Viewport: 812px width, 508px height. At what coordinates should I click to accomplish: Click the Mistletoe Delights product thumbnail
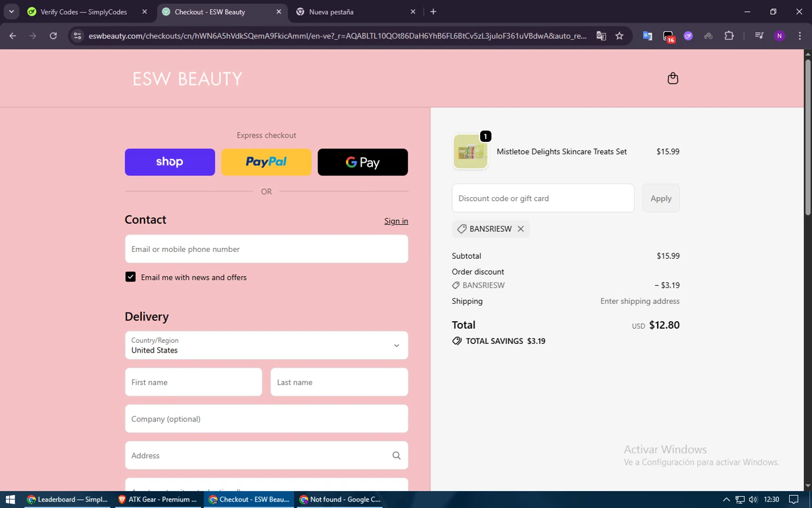pyautogui.click(x=470, y=152)
